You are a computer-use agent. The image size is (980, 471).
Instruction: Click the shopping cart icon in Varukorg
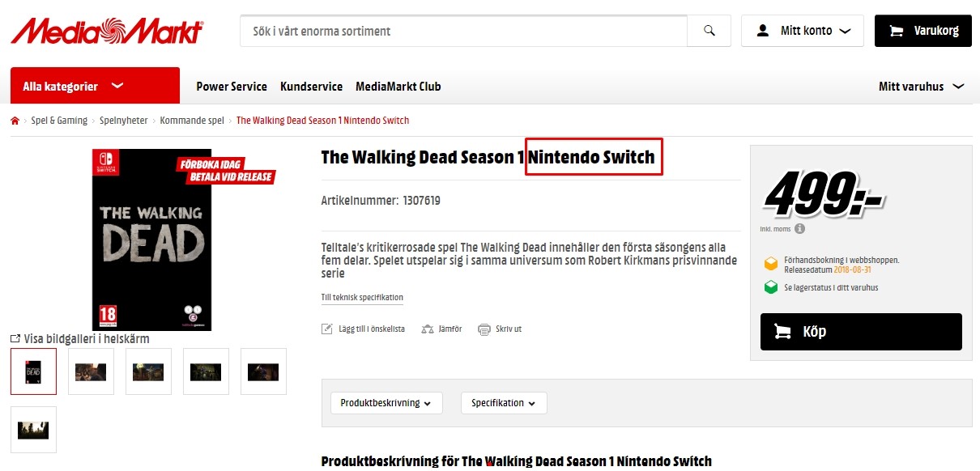896,31
